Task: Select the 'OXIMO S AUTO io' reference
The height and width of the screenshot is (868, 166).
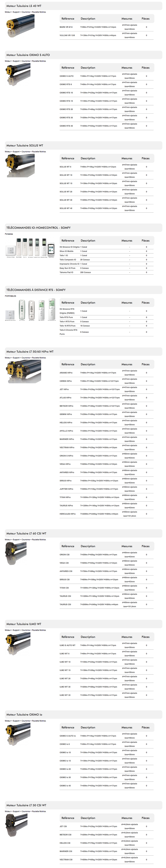Action: (x=68, y=736)
